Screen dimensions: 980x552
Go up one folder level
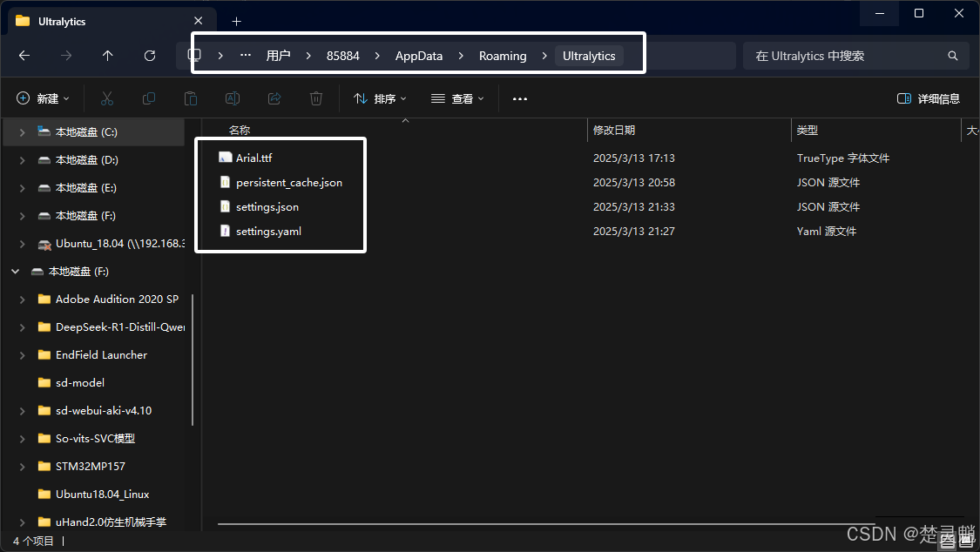(107, 56)
